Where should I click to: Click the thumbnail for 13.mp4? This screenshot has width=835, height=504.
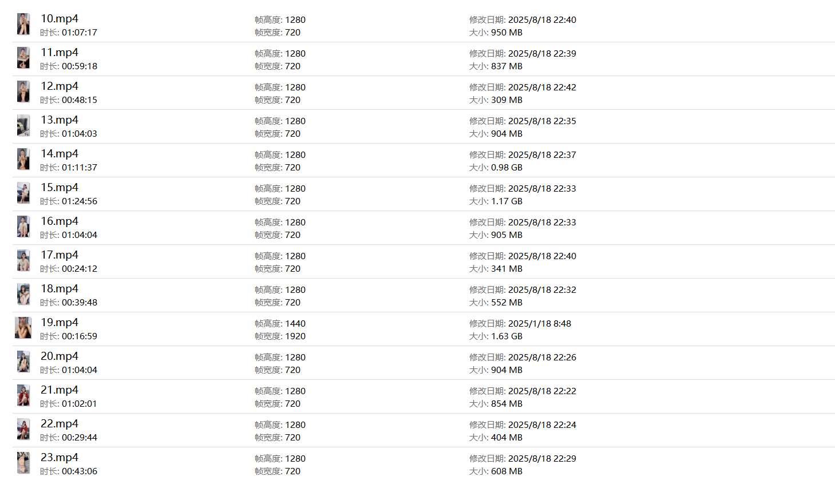[23, 126]
